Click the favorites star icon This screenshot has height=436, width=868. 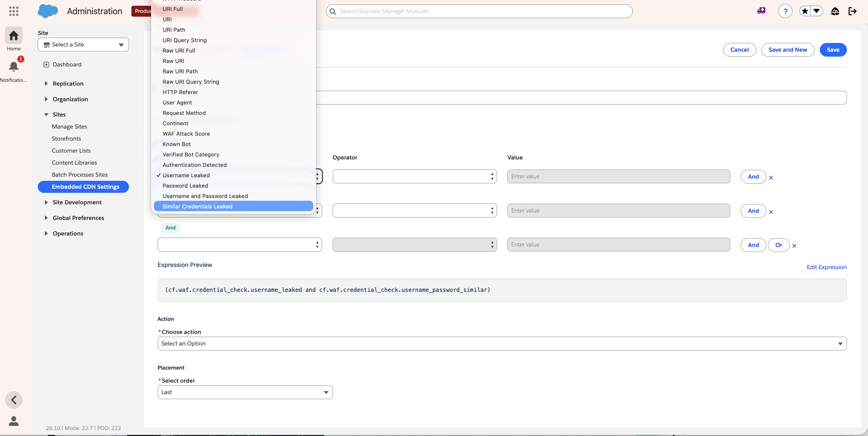(x=805, y=11)
